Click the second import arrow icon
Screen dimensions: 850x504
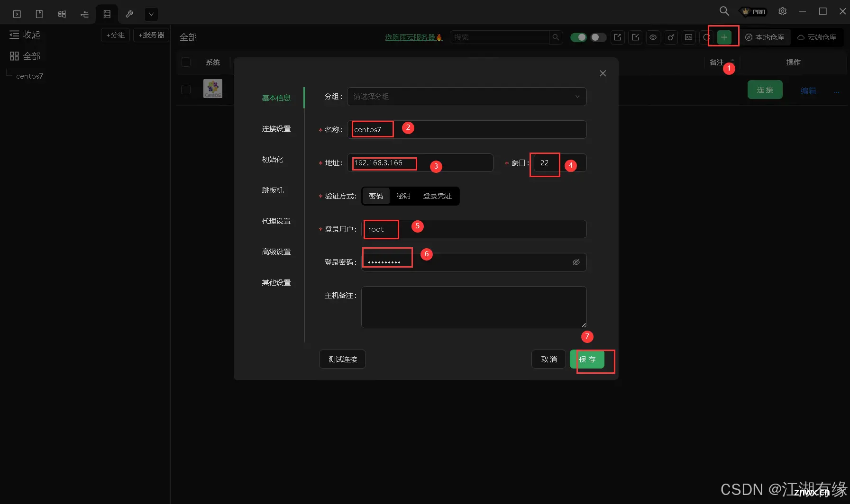[x=635, y=37]
